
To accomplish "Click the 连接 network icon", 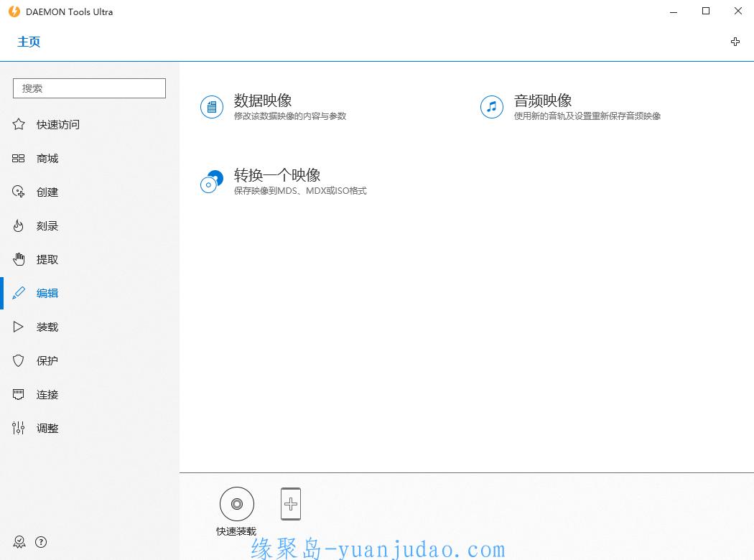I will pos(19,394).
